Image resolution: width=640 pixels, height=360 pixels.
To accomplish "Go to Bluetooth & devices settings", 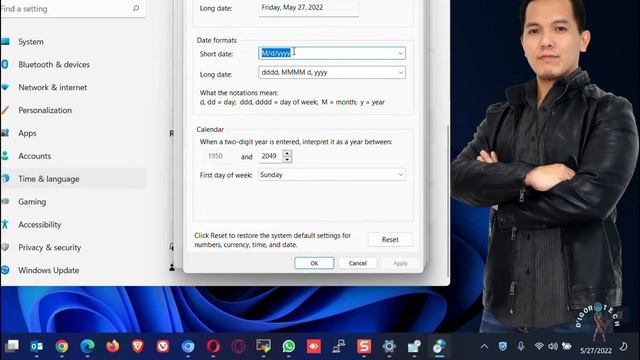I will point(73,64).
